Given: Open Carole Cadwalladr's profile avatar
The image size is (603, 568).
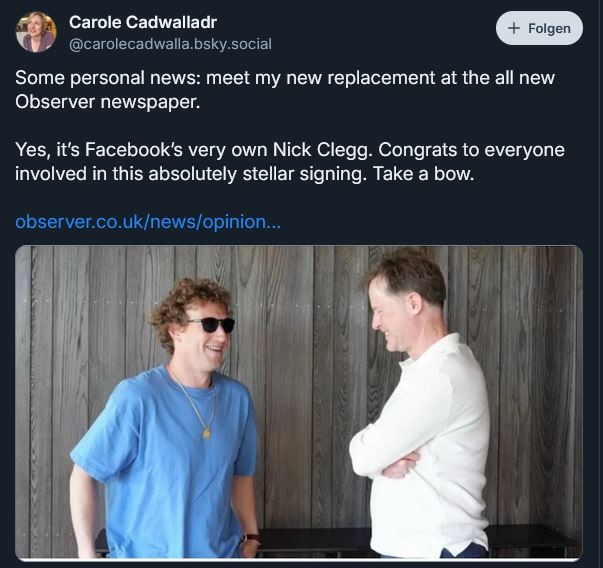Looking at the screenshot, I should [x=36, y=32].
